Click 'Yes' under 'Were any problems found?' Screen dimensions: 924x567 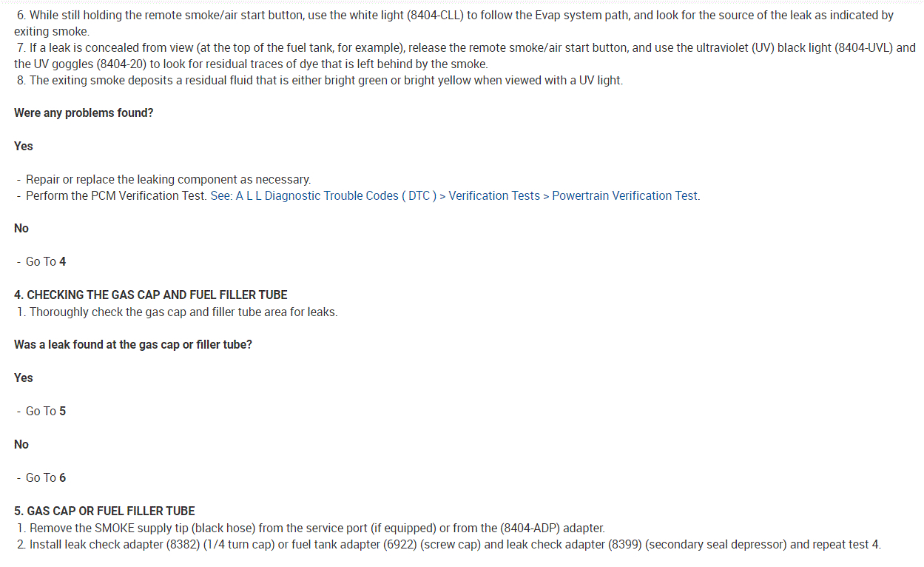pos(24,147)
